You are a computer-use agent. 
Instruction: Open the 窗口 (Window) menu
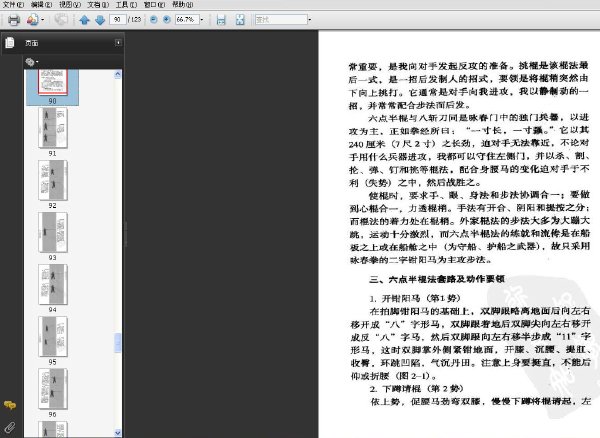coord(154,5)
